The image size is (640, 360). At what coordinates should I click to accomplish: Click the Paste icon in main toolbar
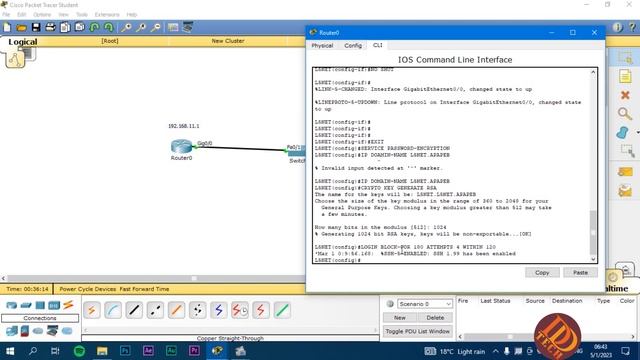click(80, 27)
